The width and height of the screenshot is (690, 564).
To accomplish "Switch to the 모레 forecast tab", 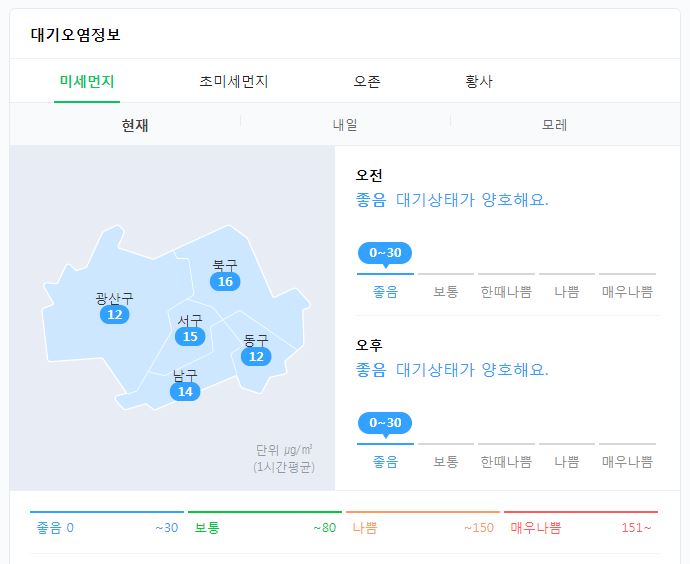I will (x=555, y=126).
